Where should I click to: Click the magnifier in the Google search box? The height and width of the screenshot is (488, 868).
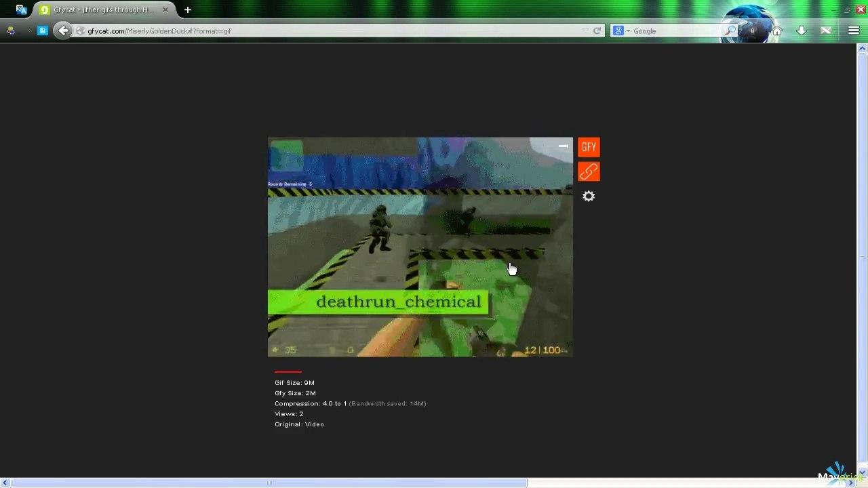coord(730,30)
